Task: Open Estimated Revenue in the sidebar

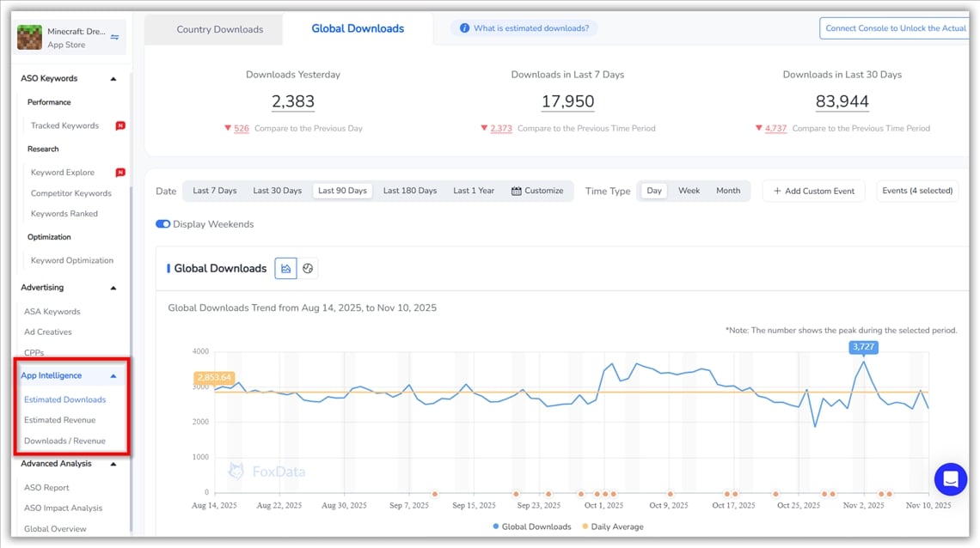Action: click(60, 420)
